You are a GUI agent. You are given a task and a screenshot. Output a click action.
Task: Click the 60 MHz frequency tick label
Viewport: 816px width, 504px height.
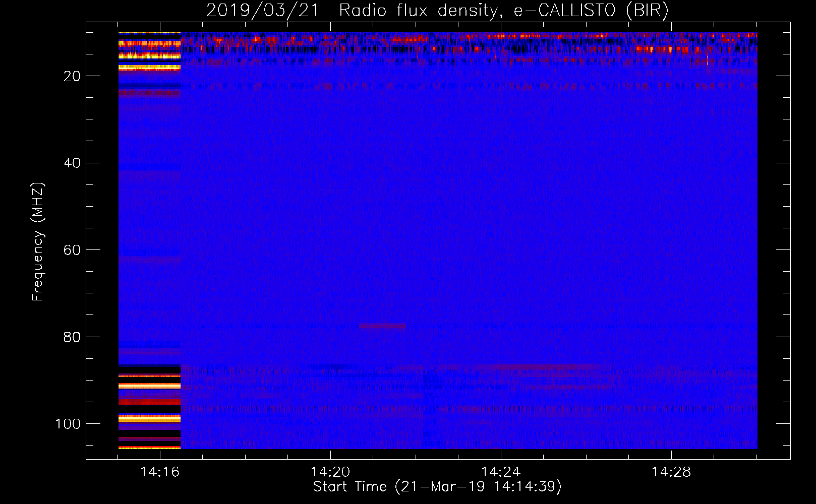click(72, 250)
